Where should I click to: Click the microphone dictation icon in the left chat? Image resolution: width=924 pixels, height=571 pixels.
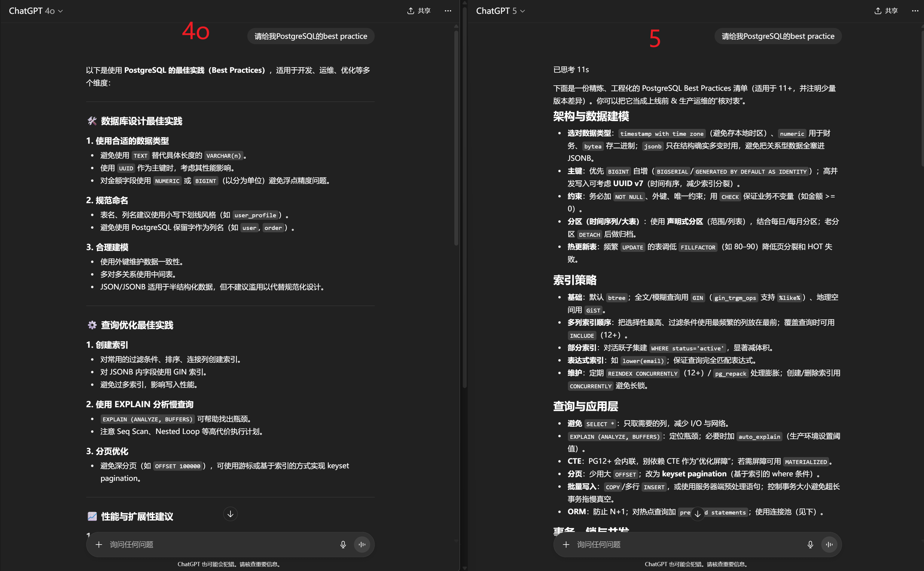tap(343, 544)
